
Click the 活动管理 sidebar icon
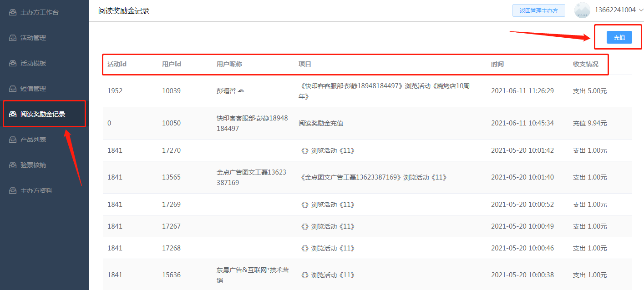coord(13,38)
